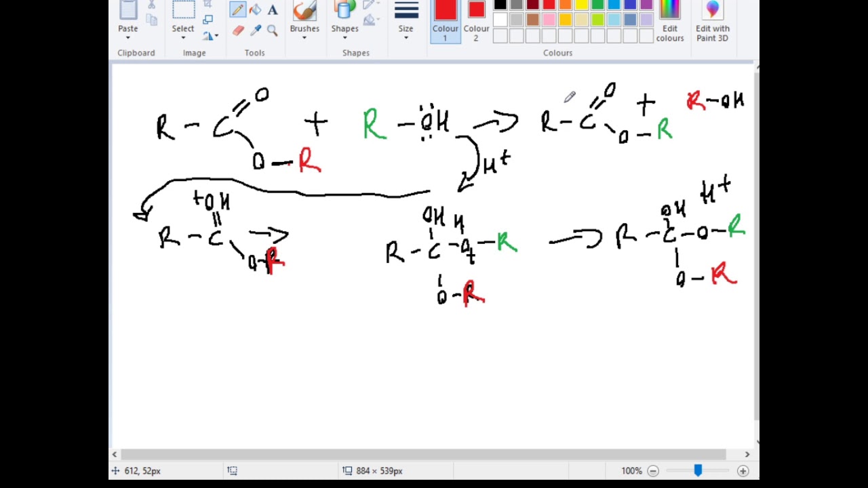This screenshot has height=488, width=868.
Task: Select the Magnifier tool
Action: pos(273,30)
